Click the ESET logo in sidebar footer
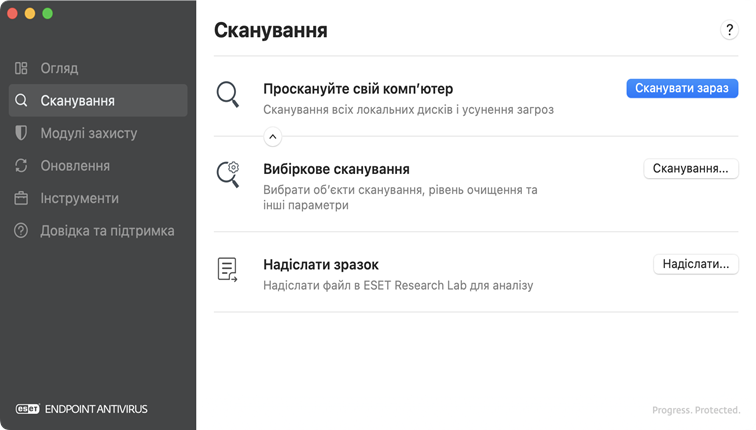The width and height of the screenshot is (756, 430). (27, 409)
